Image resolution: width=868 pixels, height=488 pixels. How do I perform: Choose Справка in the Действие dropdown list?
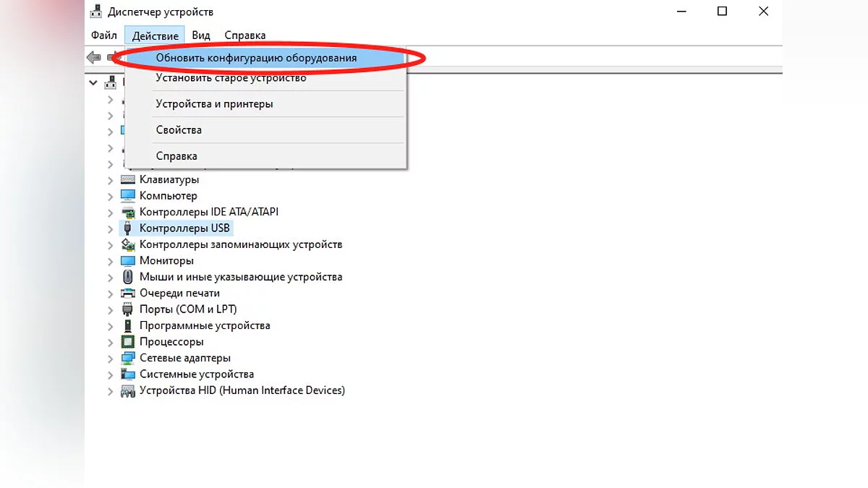click(x=266, y=155)
